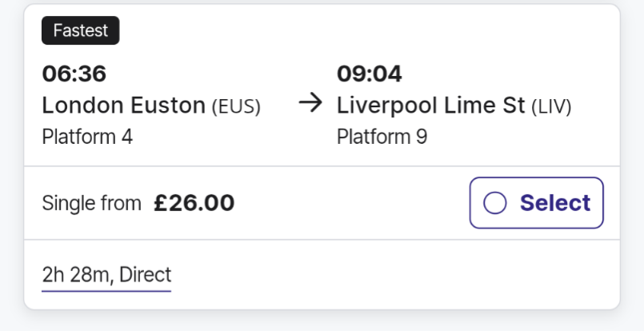This screenshot has width=644, height=331.
Task: Click the (LIV) station code
Action: 552,106
